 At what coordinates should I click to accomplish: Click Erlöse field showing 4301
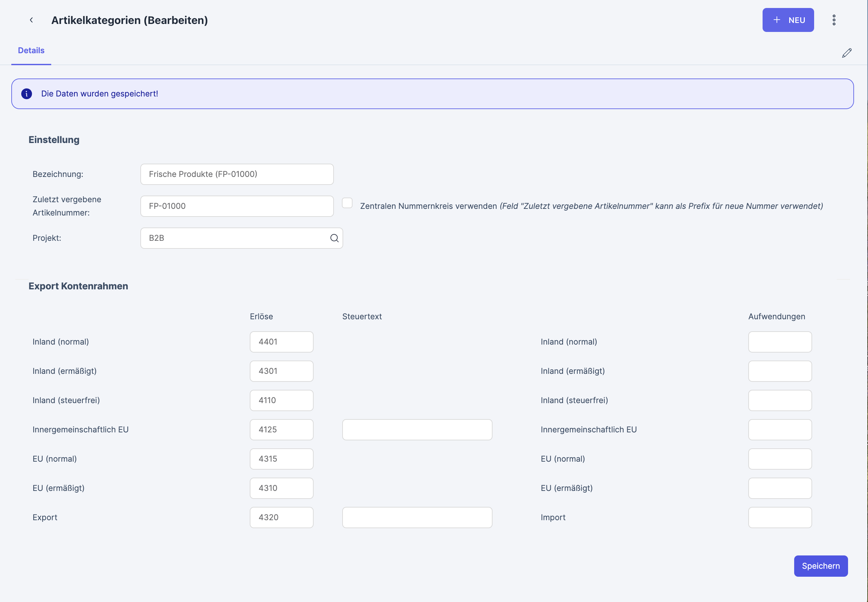[281, 371]
